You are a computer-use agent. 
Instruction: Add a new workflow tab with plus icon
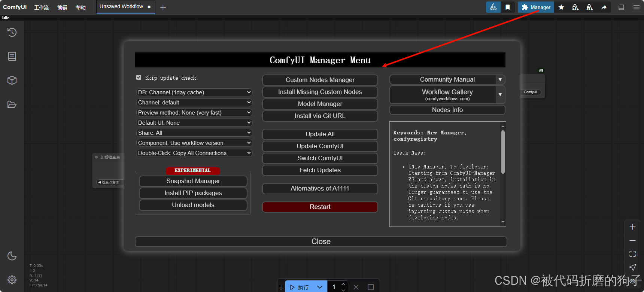pyautogui.click(x=163, y=7)
